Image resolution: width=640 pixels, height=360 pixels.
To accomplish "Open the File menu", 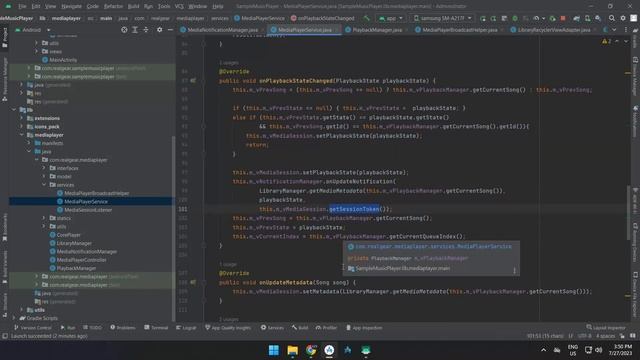I will click(x=22, y=7).
